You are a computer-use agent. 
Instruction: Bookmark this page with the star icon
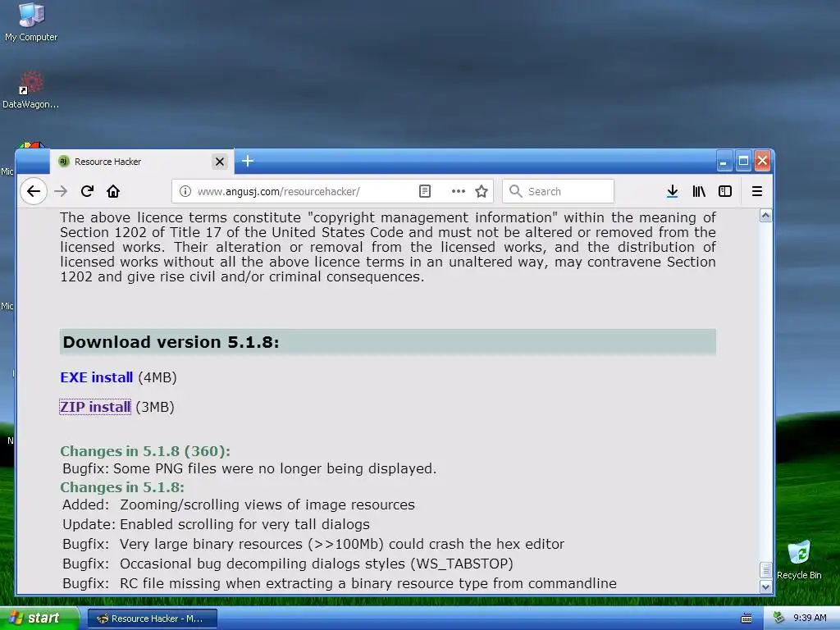coord(482,191)
